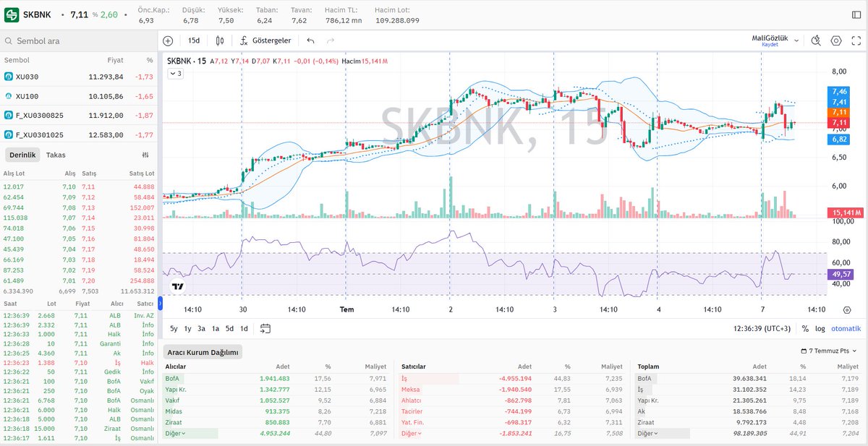
Task: Click the TradingView logo on chart
Action: point(178,286)
